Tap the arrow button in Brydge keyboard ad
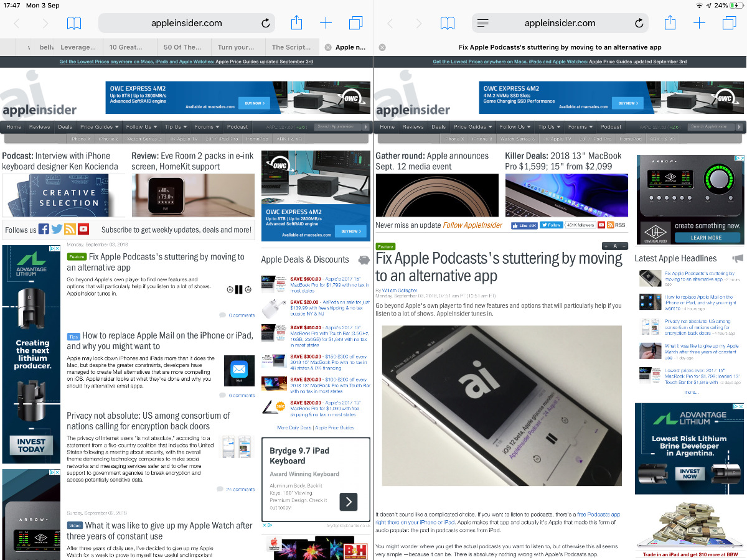The height and width of the screenshot is (560, 747). [349, 502]
